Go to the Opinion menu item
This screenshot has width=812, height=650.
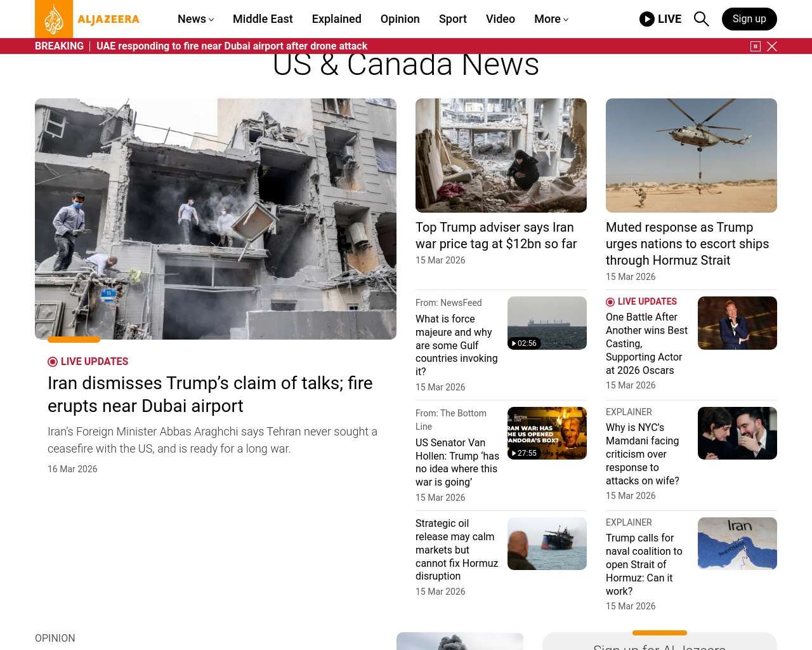click(x=400, y=19)
